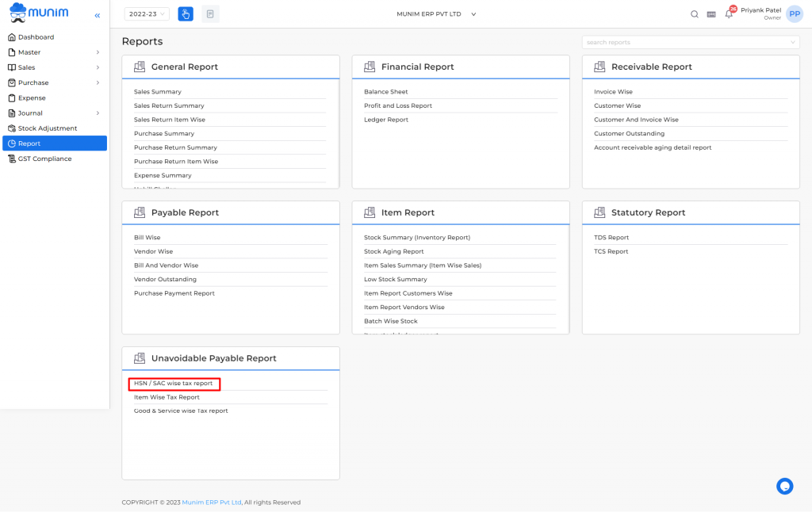Open Expense Summary report
This screenshot has width=812, height=512.
[x=163, y=175]
